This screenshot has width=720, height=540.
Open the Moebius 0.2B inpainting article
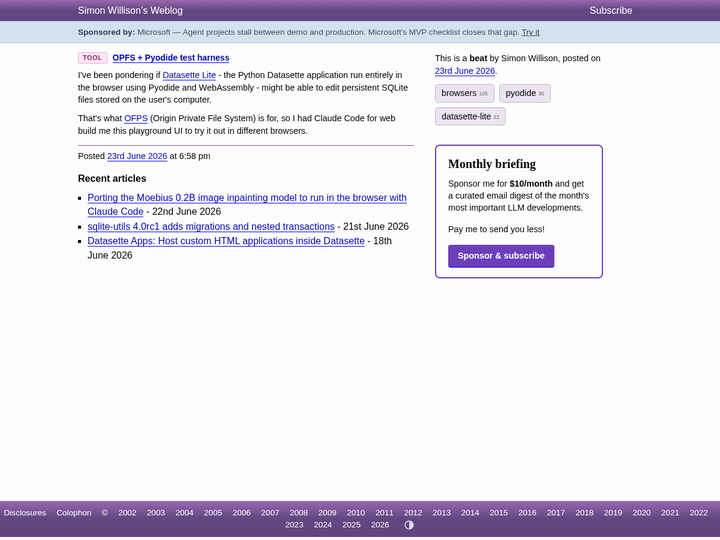click(x=247, y=204)
